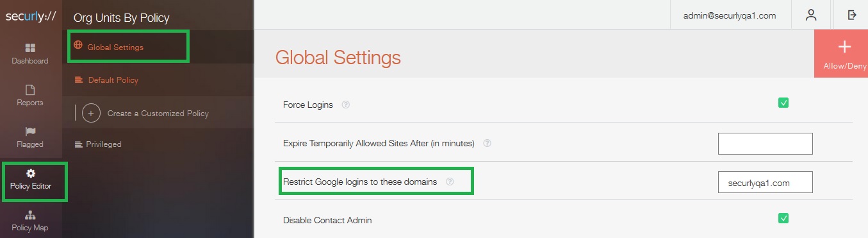The width and height of the screenshot is (868, 238).
Task: Click the Restrict Google logins domain field
Action: (766, 182)
